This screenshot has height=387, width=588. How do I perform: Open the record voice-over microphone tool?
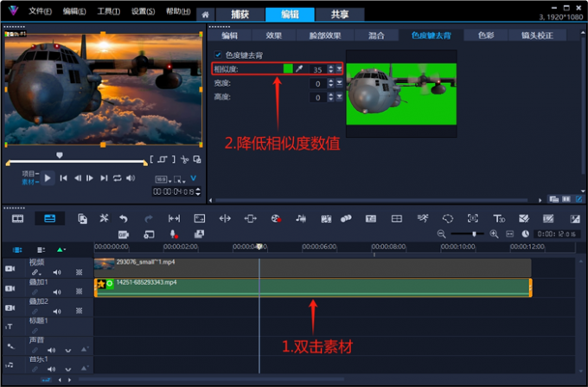(x=173, y=235)
